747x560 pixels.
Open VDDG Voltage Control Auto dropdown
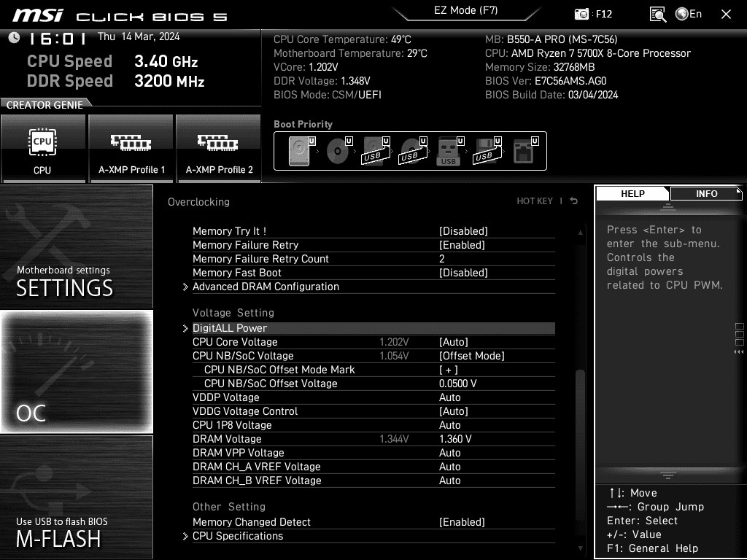tap(454, 411)
